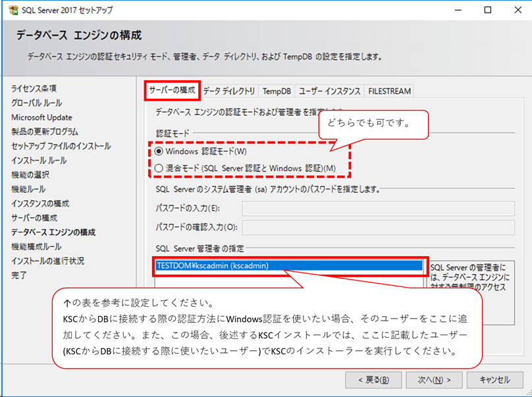Select the サーバーの構成 tab
This screenshot has width=532, height=397.
point(172,90)
